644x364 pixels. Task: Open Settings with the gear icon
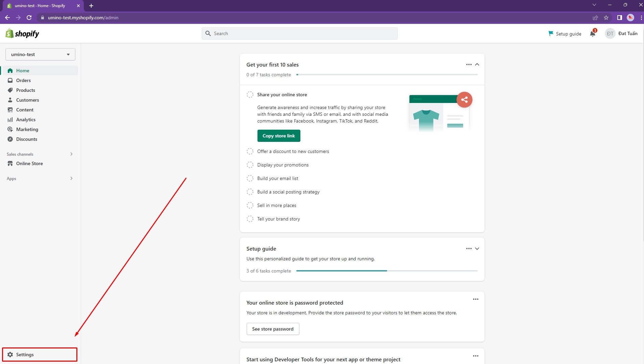coord(10,355)
